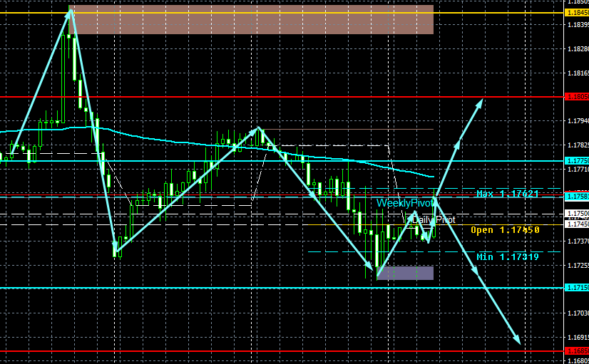Click the tallest candle below the brown zone
This screenshot has width=589, height=364.
(63, 79)
